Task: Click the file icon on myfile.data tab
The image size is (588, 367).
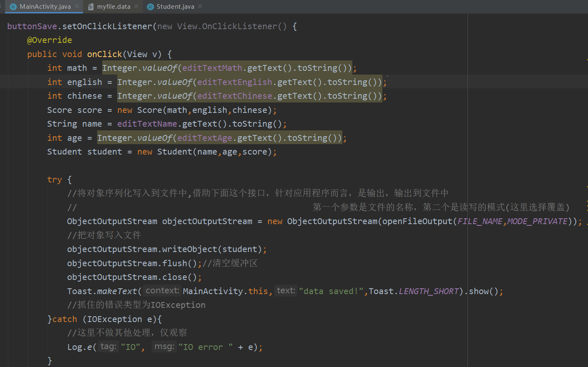Action: (x=90, y=7)
